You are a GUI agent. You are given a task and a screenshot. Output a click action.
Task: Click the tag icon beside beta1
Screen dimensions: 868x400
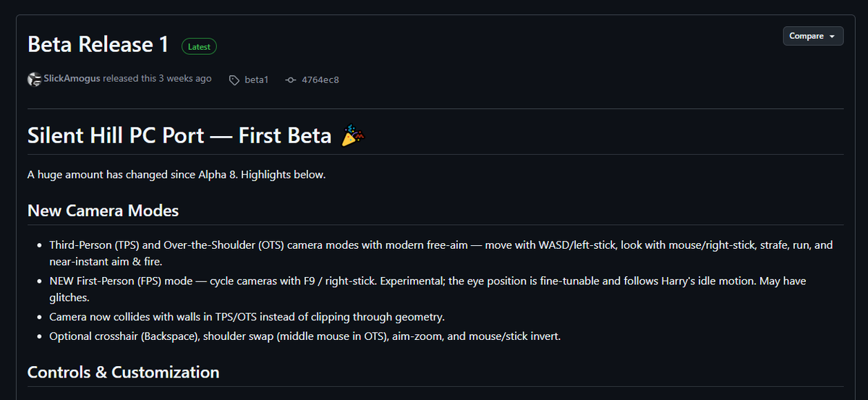[x=234, y=80]
